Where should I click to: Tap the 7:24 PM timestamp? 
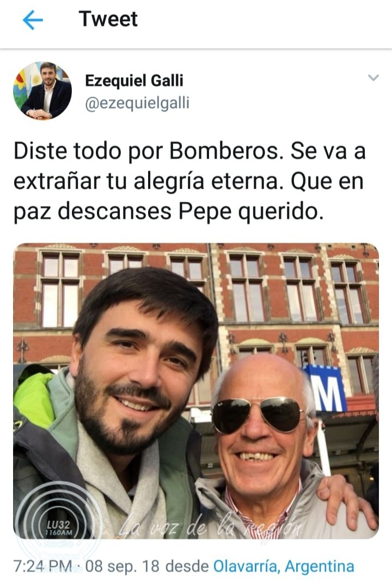43,566
